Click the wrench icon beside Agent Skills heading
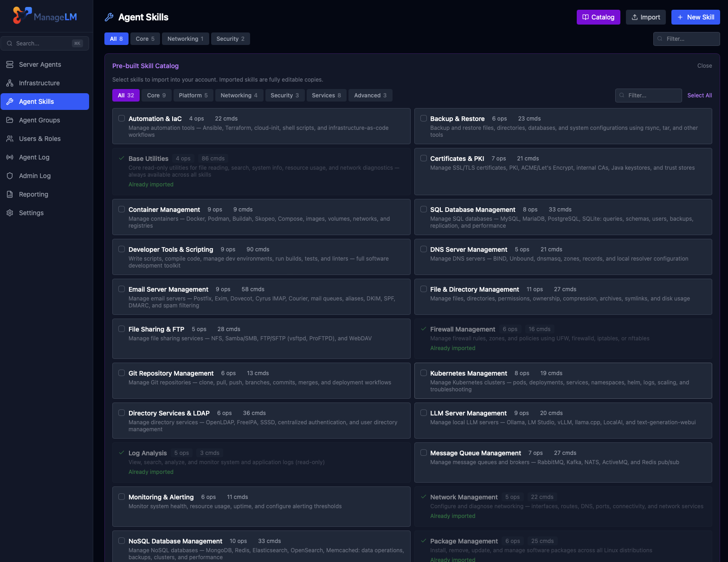Image resolution: width=728 pixels, height=562 pixels. tap(109, 17)
